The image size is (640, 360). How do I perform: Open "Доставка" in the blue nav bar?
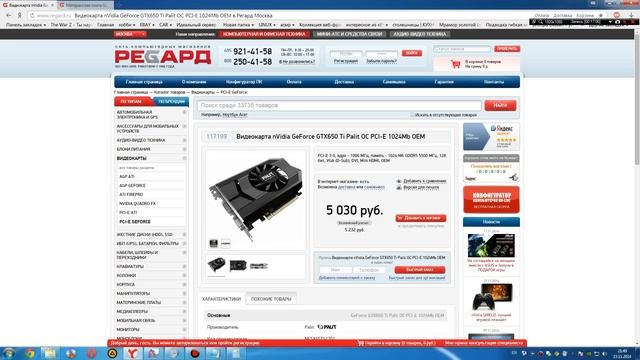[344, 82]
